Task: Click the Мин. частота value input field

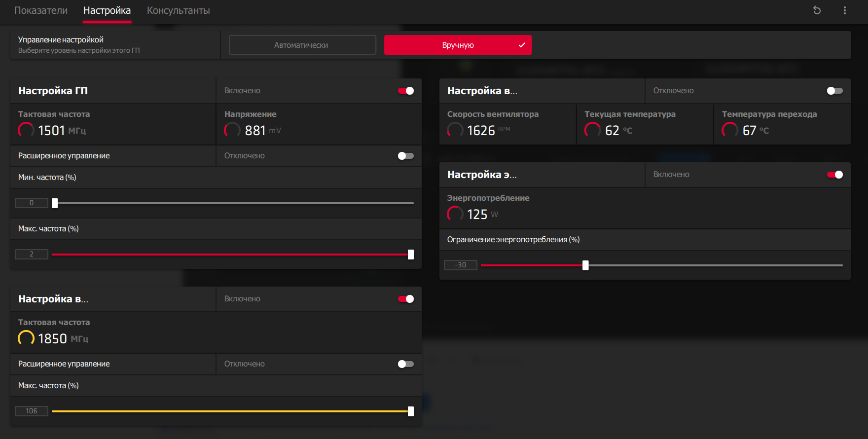Action: click(x=32, y=203)
